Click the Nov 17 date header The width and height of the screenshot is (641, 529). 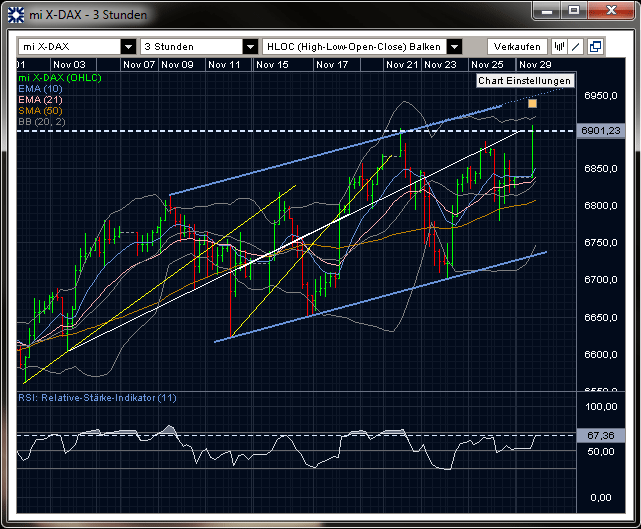point(332,65)
